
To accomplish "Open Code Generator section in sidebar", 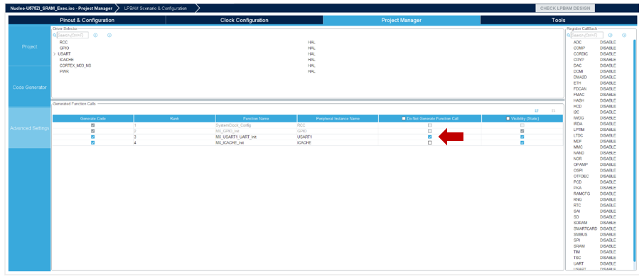I will (x=30, y=88).
